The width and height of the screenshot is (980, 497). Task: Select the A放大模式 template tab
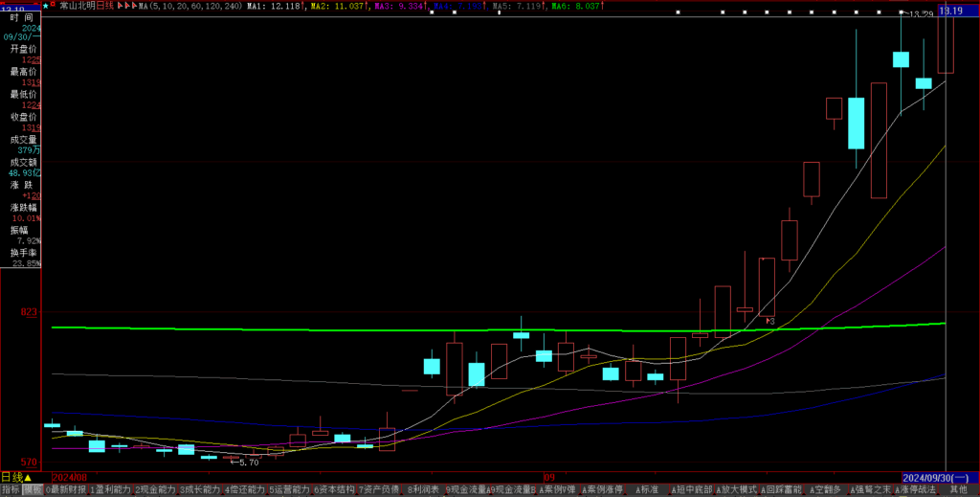(735, 489)
